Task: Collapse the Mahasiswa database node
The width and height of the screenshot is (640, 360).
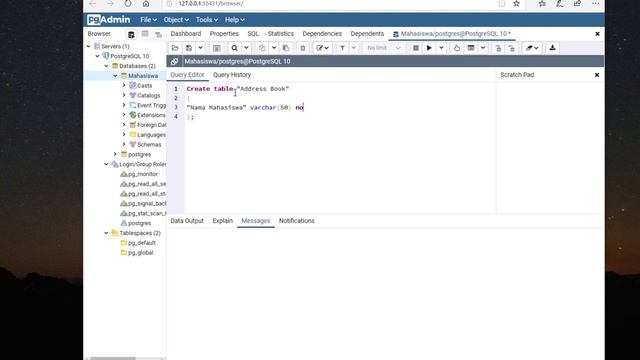Action: coord(116,76)
